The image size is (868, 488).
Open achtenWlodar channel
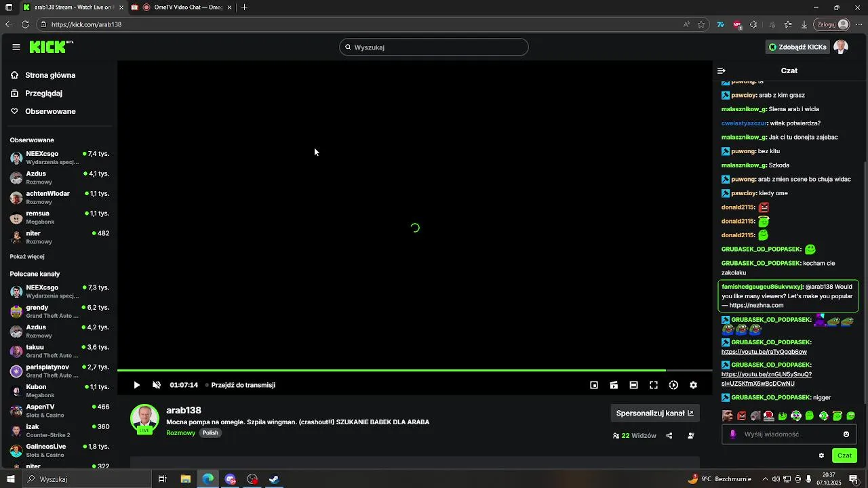(x=60, y=197)
